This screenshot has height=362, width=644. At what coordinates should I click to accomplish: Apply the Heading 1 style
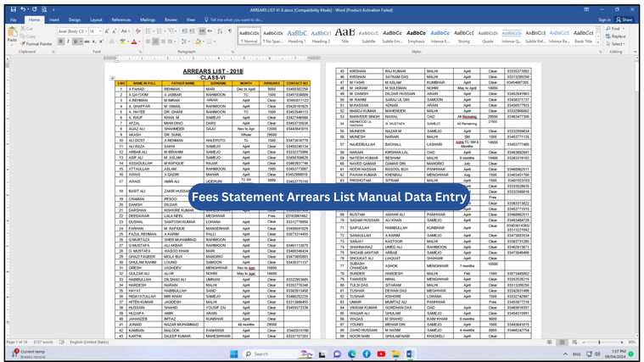tap(296, 37)
